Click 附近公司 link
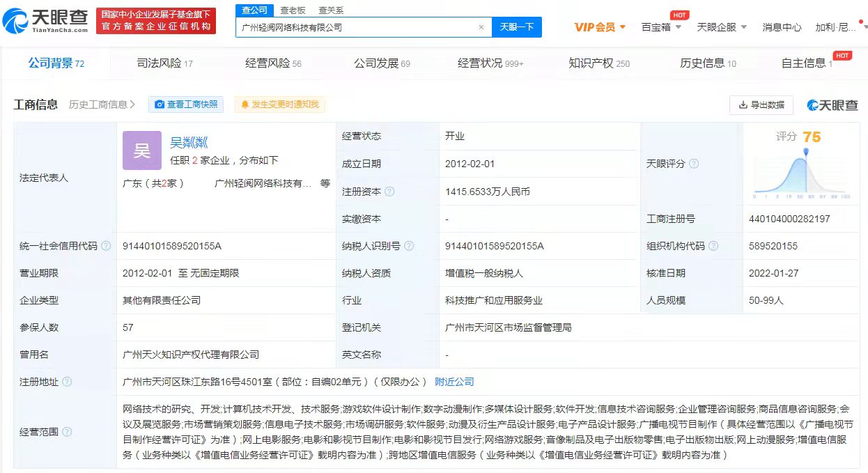 click(x=454, y=382)
